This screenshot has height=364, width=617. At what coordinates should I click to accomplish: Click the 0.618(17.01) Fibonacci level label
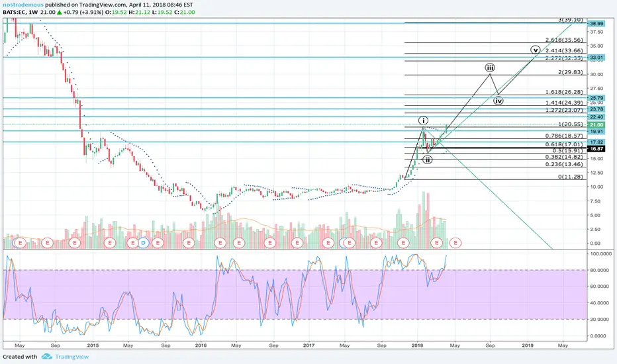point(564,144)
